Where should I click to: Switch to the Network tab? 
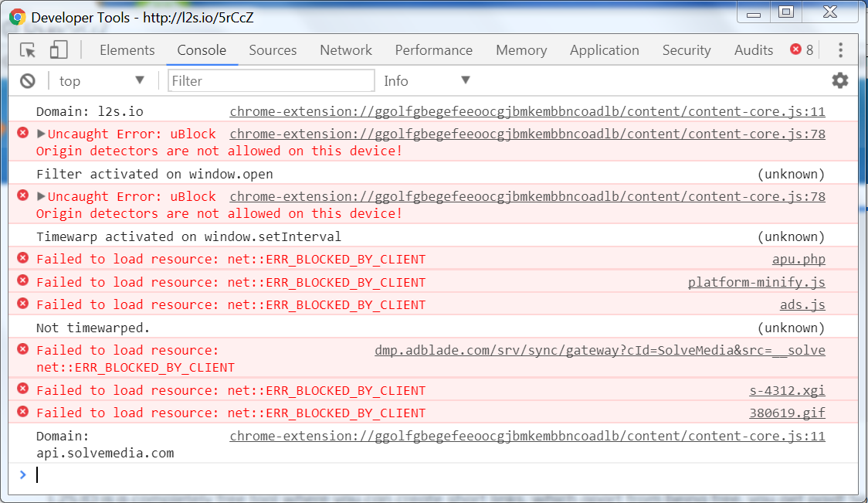(x=345, y=49)
